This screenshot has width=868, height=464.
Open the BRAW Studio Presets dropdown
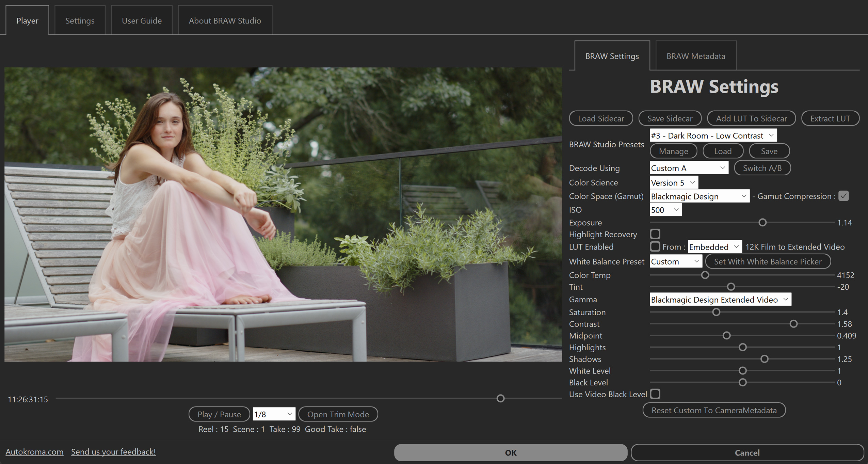[713, 135]
